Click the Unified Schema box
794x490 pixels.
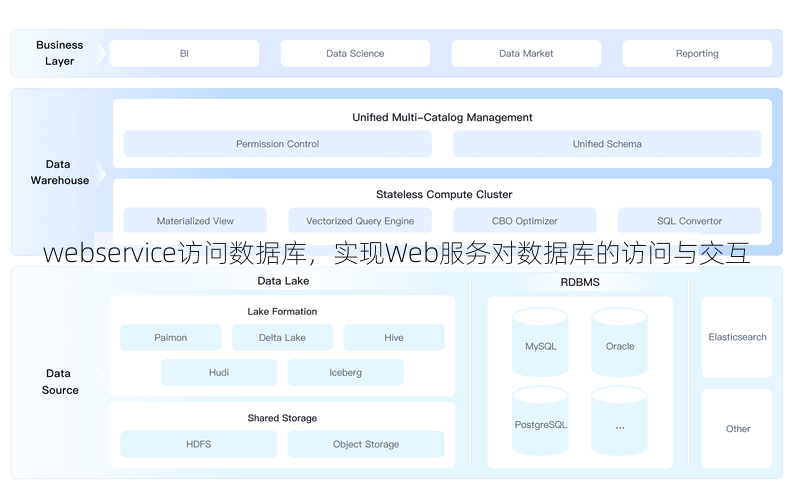pyautogui.click(x=607, y=144)
